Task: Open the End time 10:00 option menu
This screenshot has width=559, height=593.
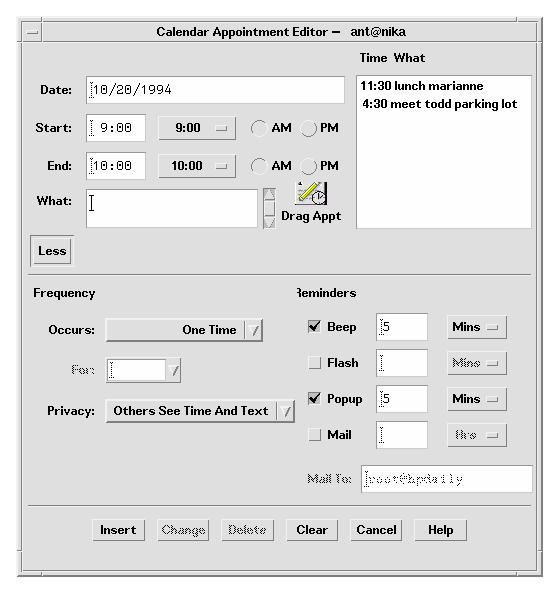Action: coord(197,166)
